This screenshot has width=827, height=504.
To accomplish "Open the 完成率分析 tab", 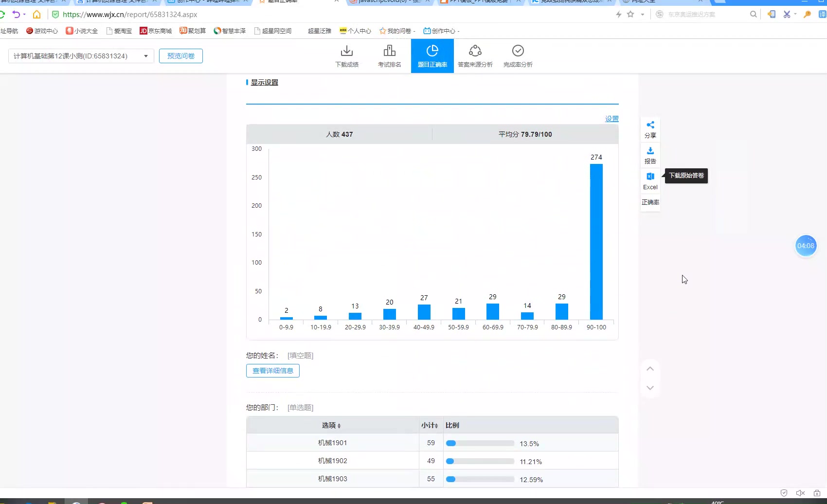I will pos(518,56).
